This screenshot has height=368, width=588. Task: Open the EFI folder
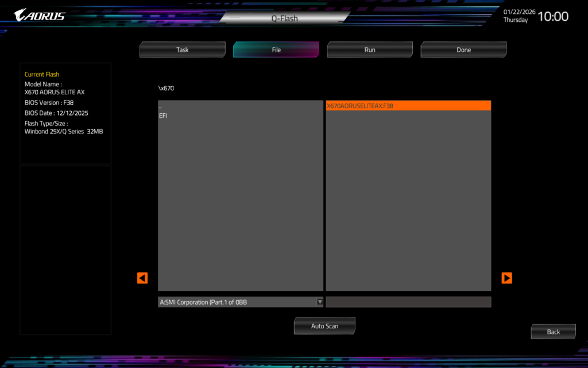click(x=164, y=116)
